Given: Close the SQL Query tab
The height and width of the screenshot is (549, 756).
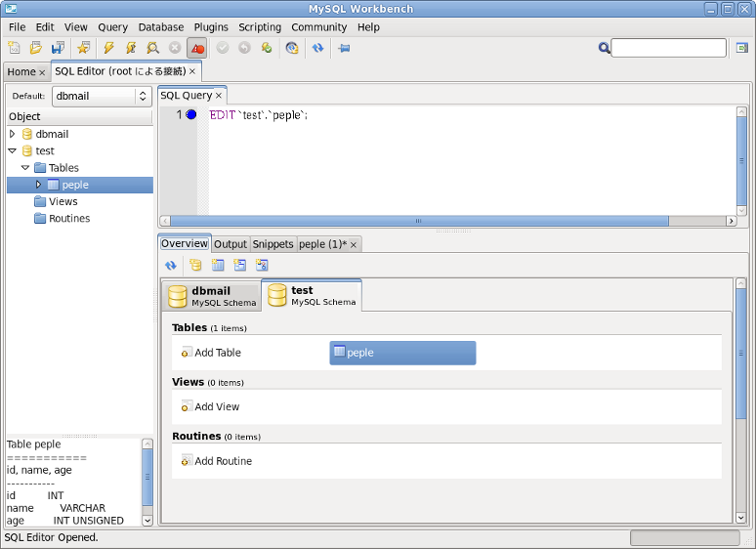Looking at the screenshot, I should pyautogui.click(x=219, y=96).
